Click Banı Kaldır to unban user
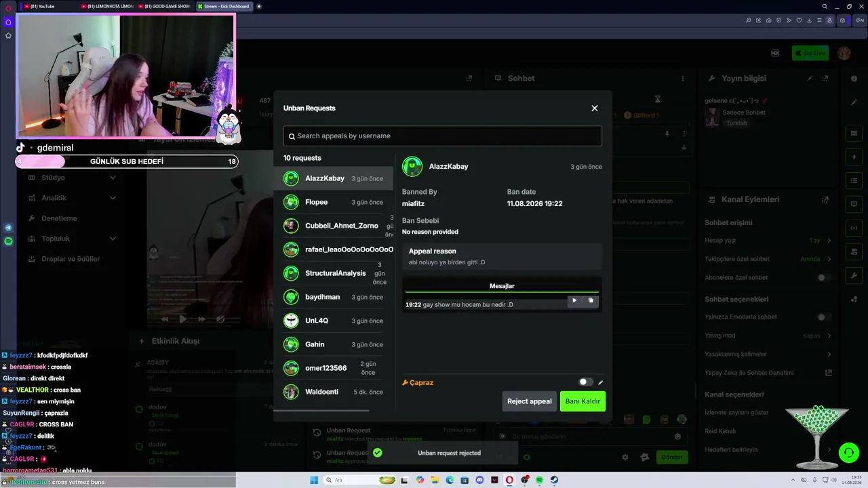Image resolution: width=868 pixels, height=488 pixels. (x=583, y=401)
